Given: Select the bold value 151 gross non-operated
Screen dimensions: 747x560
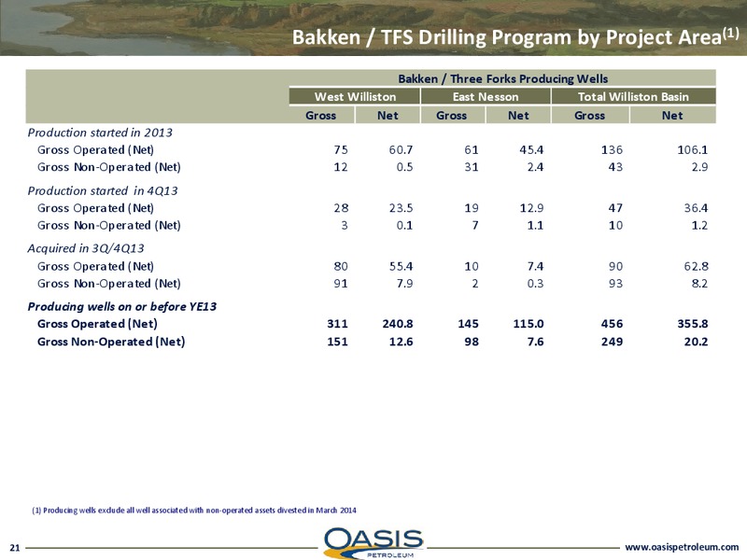Looking at the screenshot, I should (337, 342).
